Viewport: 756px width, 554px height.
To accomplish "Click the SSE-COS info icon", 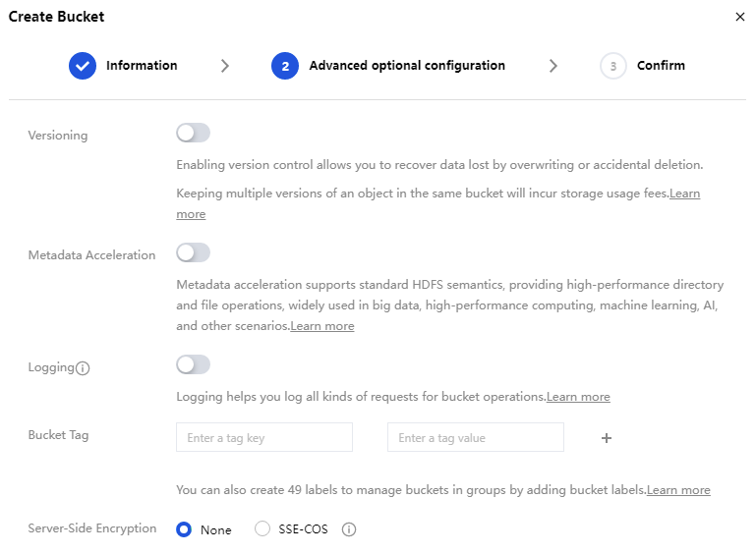I will [348, 529].
